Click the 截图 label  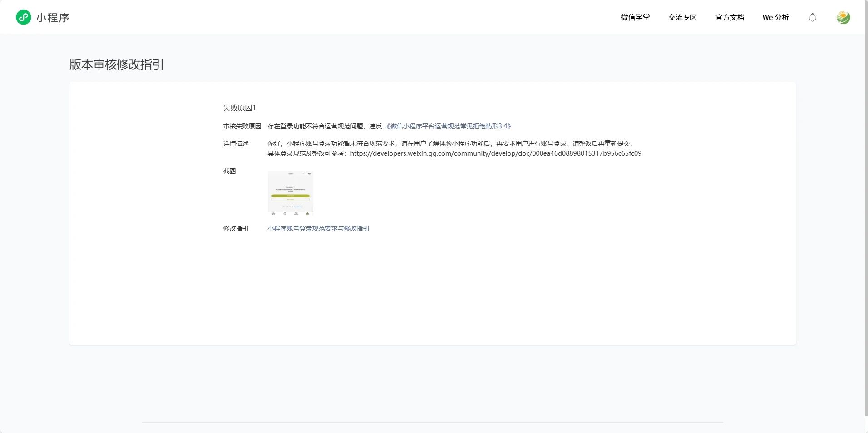coord(229,171)
